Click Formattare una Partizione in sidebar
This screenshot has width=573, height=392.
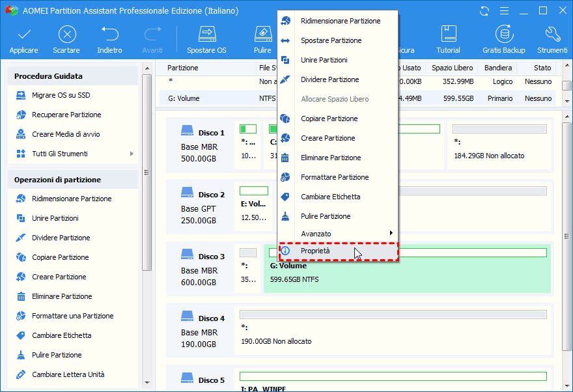pyautogui.click(x=73, y=316)
